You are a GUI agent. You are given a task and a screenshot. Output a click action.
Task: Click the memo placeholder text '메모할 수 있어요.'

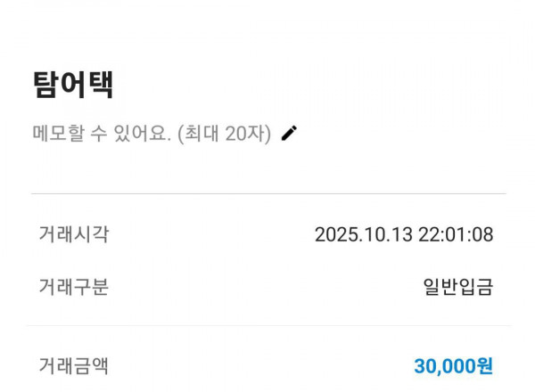tap(101, 135)
